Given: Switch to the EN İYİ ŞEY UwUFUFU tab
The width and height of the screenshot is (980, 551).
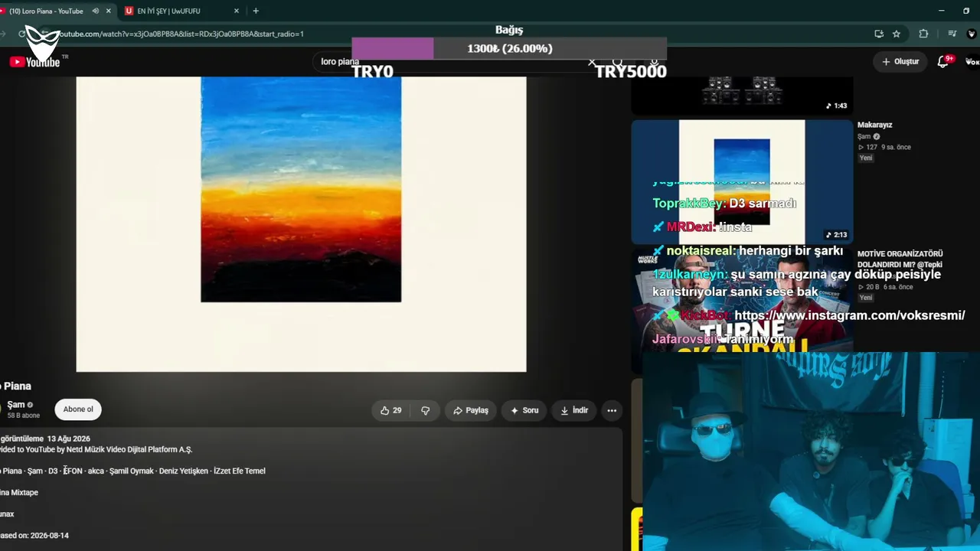Looking at the screenshot, I should 182,11.
